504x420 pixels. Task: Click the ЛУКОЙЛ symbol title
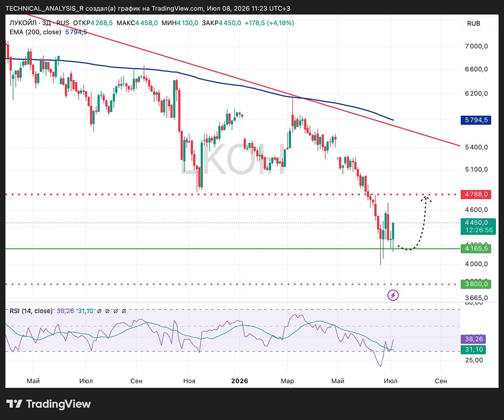tap(23, 23)
